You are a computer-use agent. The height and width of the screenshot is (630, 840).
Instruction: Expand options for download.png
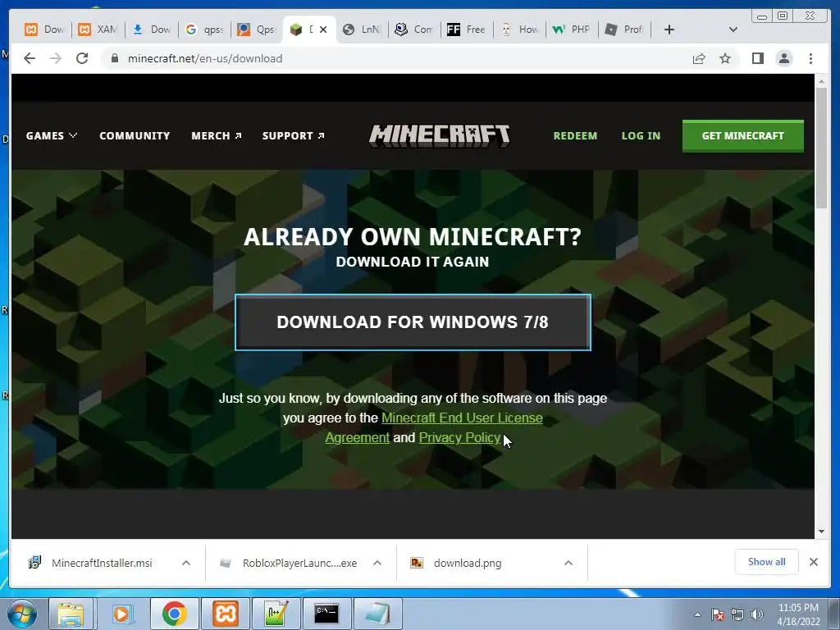pyautogui.click(x=568, y=563)
